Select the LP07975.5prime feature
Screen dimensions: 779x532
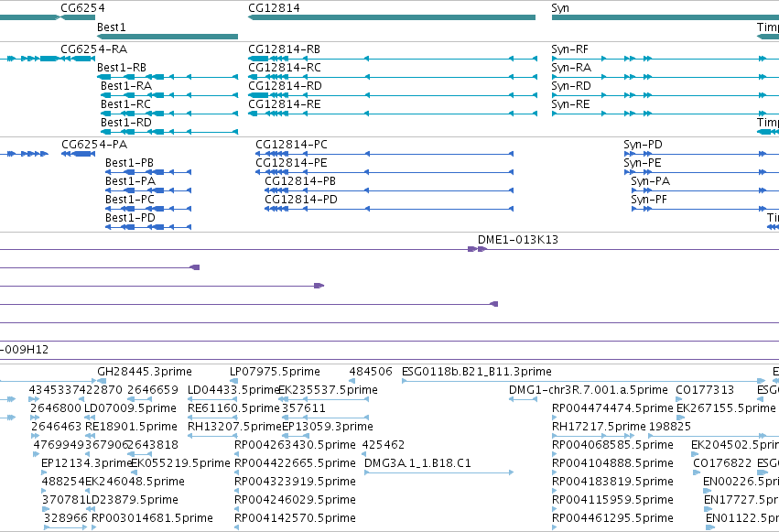pos(275,372)
